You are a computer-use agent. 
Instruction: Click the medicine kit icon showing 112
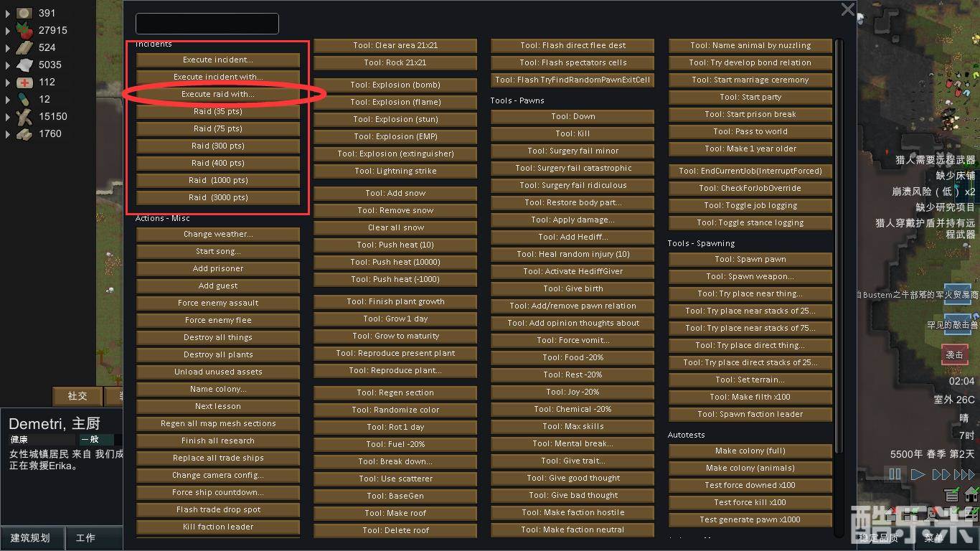point(25,82)
